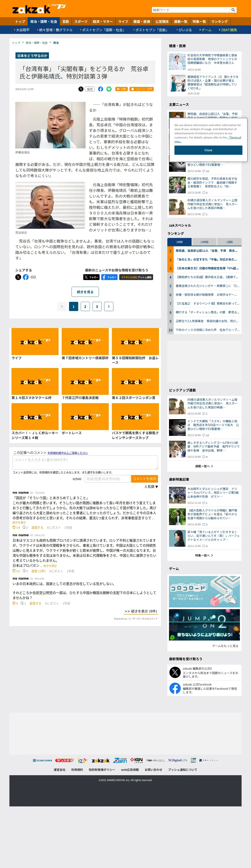Open rank 5 article 書類送検された元ジャンポケ

tap(207, 286)
